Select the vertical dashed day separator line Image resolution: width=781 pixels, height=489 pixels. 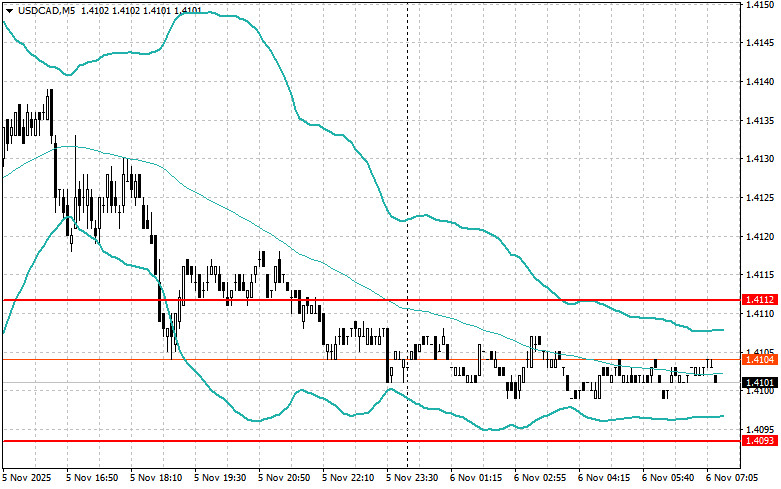point(407,234)
